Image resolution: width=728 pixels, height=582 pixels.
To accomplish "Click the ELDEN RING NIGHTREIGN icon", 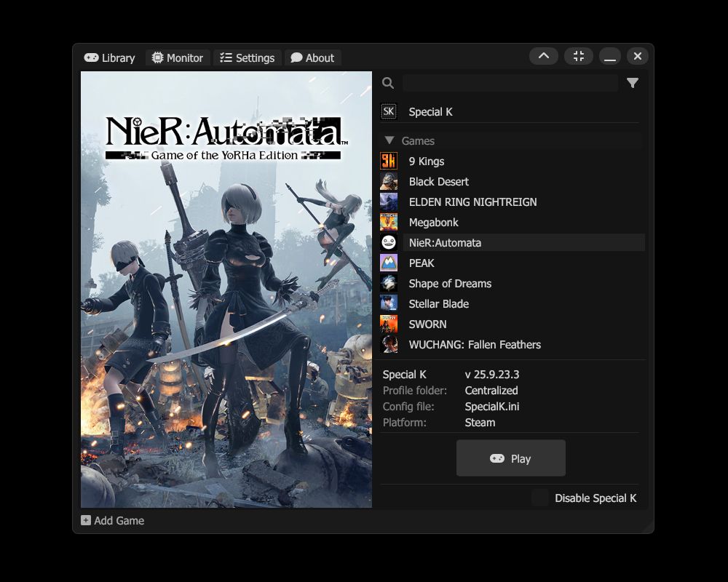I will (x=389, y=202).
